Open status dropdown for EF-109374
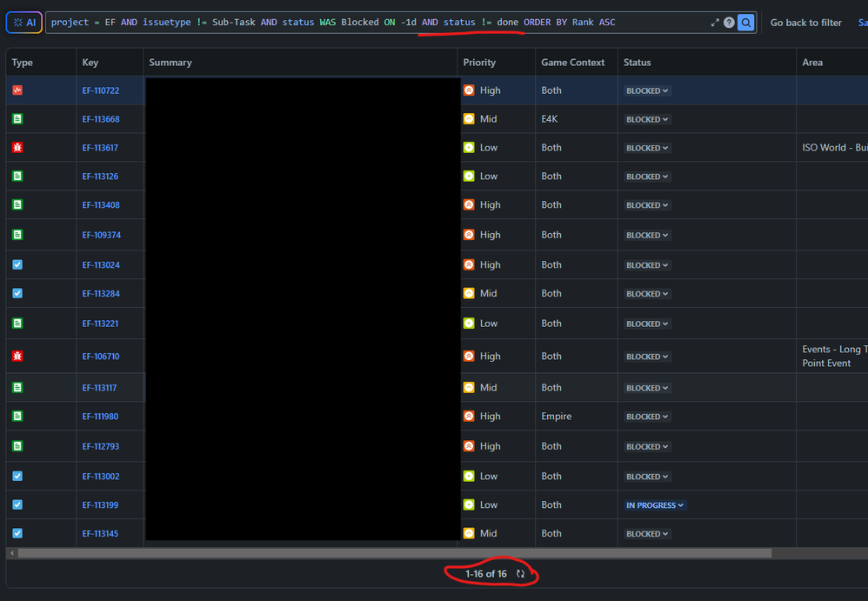The width and height of the screenshot is (868, 601). (x=647, y=235)
